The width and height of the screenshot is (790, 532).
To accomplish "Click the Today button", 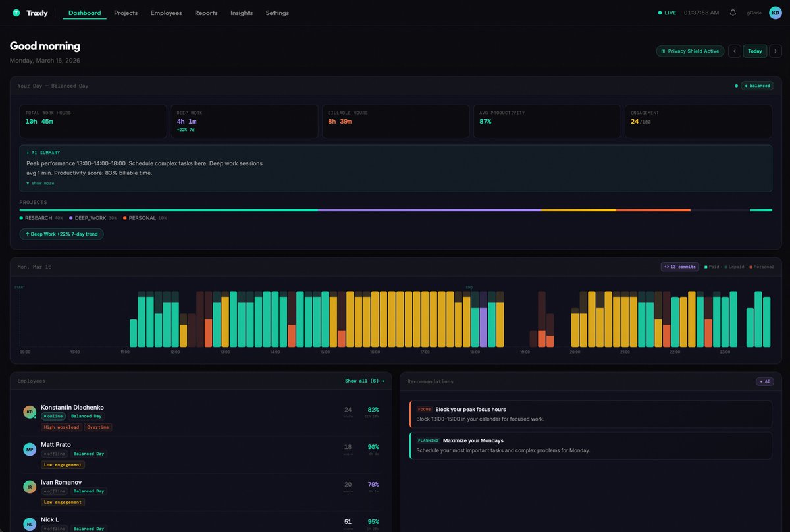I will pyautogui.click(x=755, y=51).
